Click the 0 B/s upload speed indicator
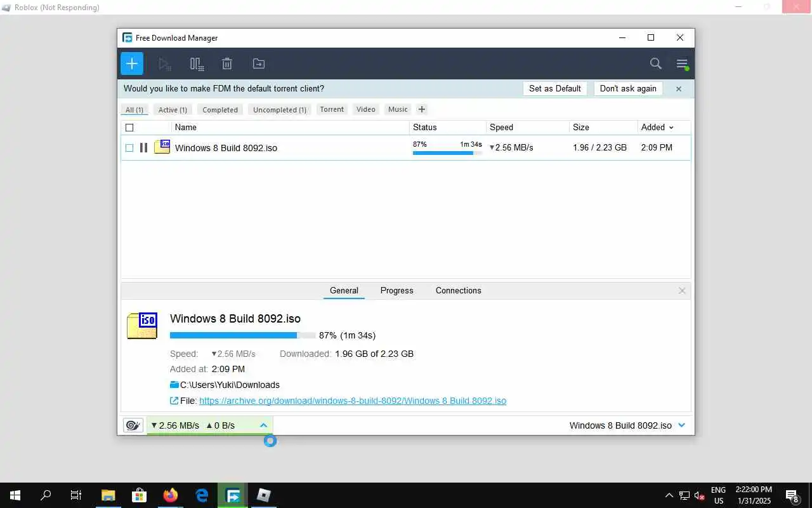 click(x=220, y=425)
